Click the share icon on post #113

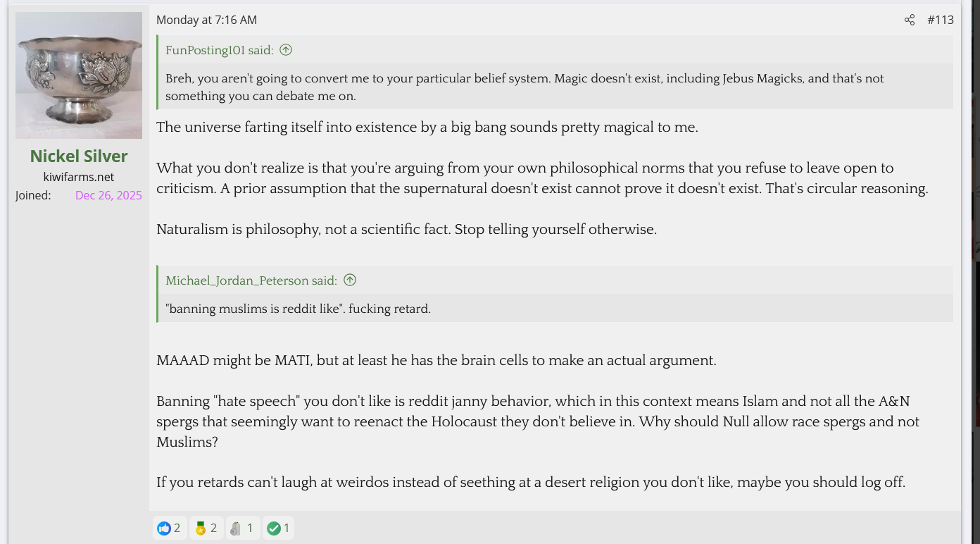click(910, 20)
